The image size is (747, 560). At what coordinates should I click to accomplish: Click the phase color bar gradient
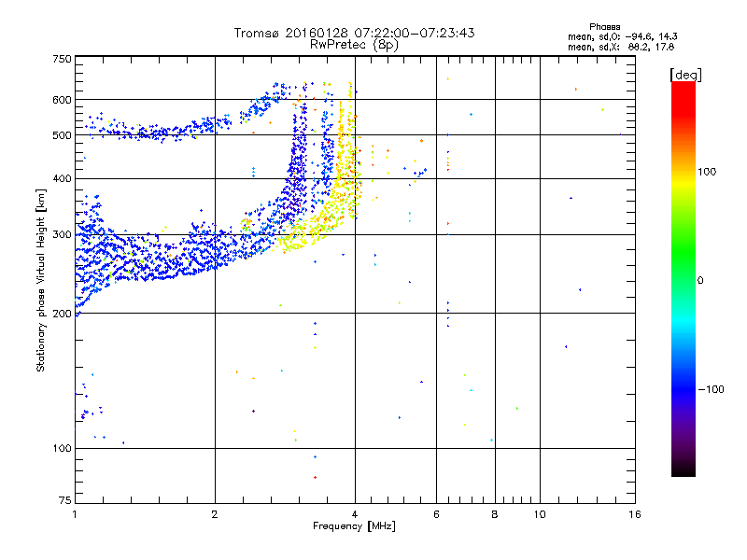(684, 278)
